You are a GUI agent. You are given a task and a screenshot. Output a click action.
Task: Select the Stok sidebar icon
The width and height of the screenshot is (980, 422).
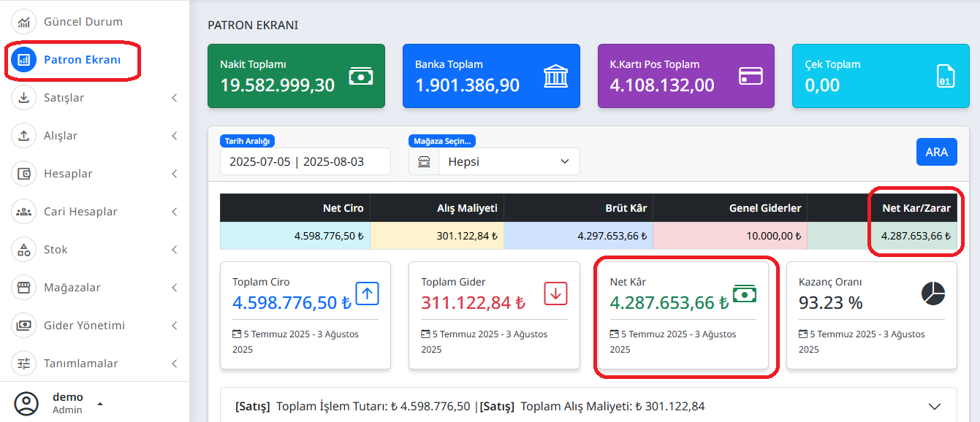23,249
